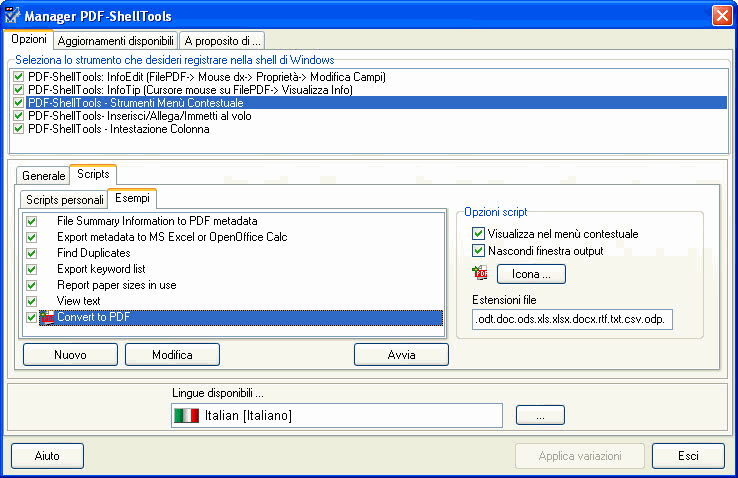738x478 pixels.
Task: Uncheck the PDF-ShellTools: InfoEdit checkbox
Action: click(x=18, y=77)
